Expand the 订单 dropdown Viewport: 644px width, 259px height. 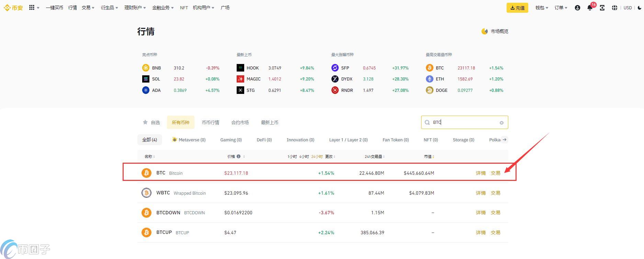pyautogui.click(x=561, y=8)
